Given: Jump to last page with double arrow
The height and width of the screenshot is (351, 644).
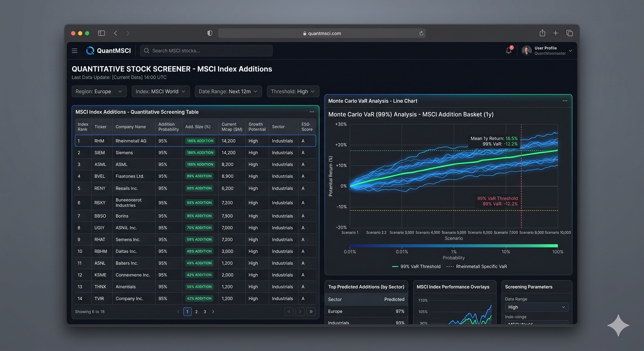Looking at the screenshot, I should (x=311, y=311).
